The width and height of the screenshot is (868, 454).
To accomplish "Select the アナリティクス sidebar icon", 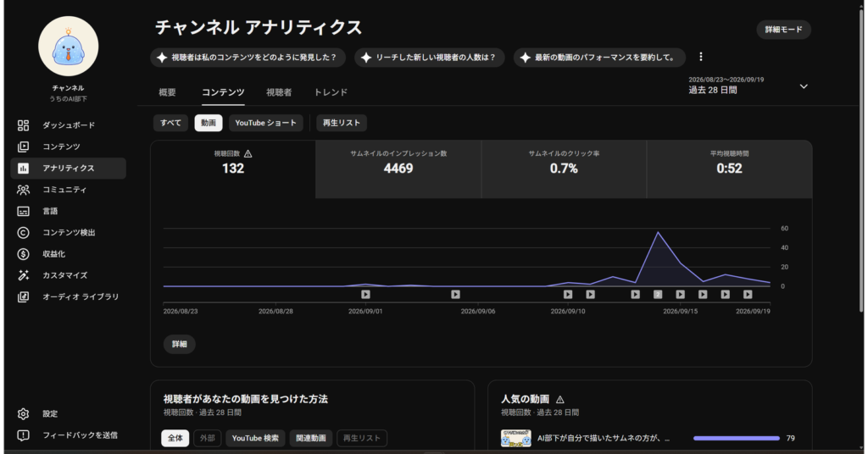I will coord(23,169).
